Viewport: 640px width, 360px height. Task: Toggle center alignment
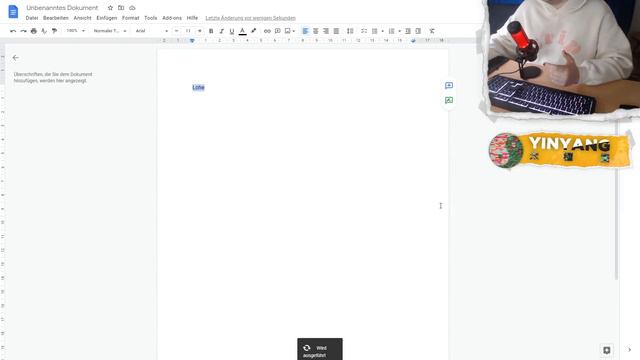coord(316,31)
